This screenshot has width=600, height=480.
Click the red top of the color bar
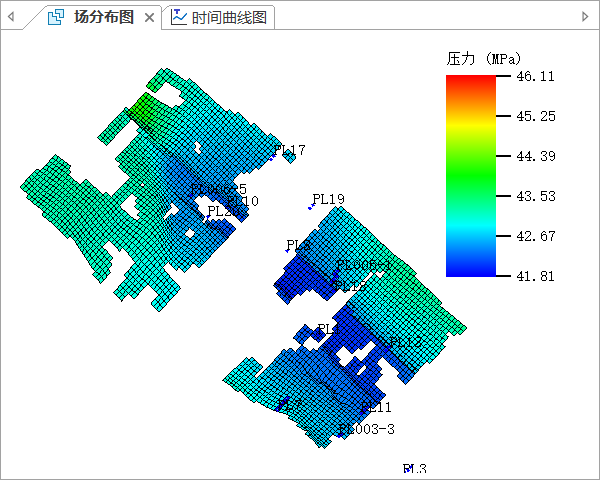470,80
